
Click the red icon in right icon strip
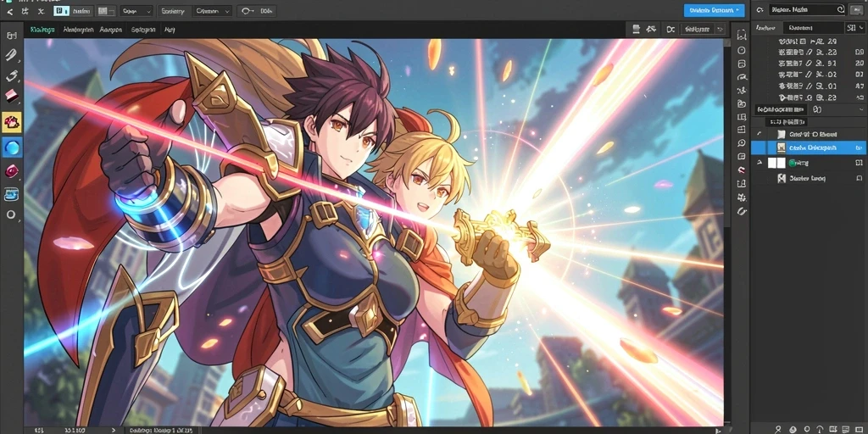pos(742,170)
